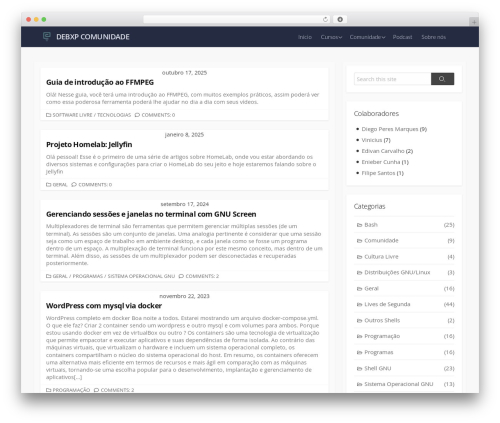Viewport: 500px width, 423px height.
Task: Click the Categorias heading
Action: (x=369, y=206)
